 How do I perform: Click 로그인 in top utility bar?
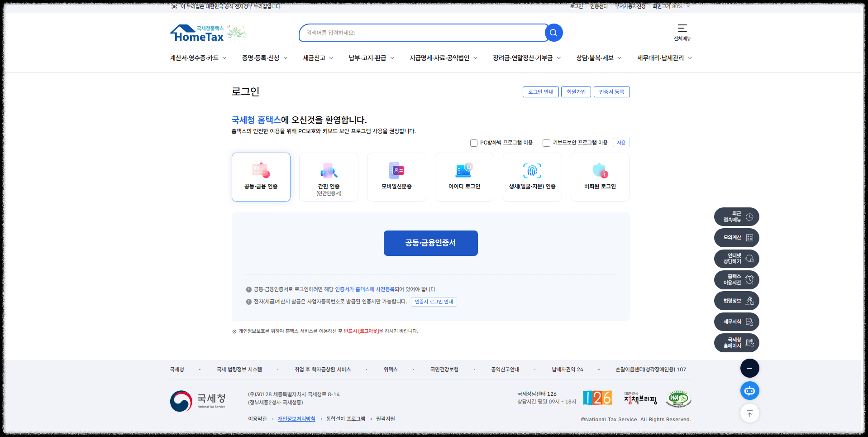tap(576, 6)
